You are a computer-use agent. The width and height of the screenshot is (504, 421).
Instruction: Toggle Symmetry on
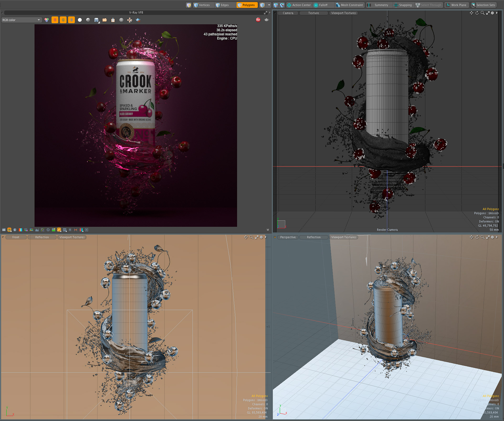pyautogui.click(x=379, y=5)
